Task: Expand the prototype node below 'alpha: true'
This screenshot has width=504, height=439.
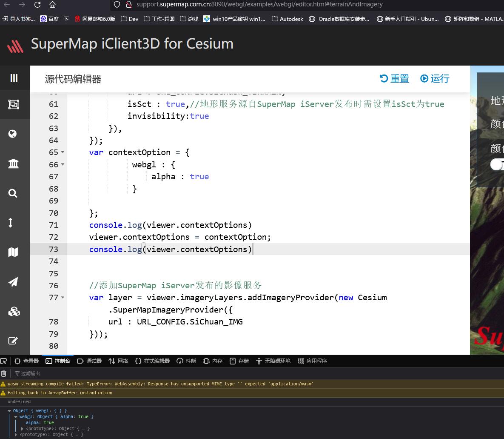Action: click(x=22, y=429)
